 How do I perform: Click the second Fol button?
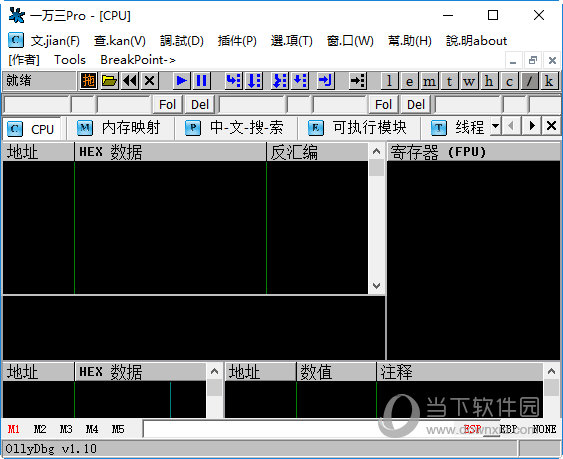coord(383,105)
